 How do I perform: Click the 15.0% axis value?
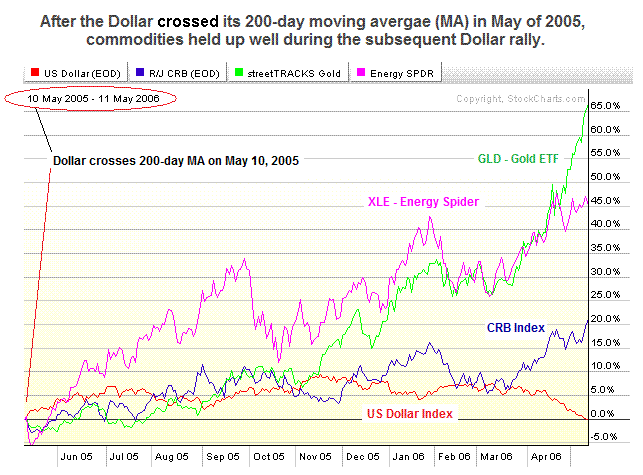tap(605, 343)
